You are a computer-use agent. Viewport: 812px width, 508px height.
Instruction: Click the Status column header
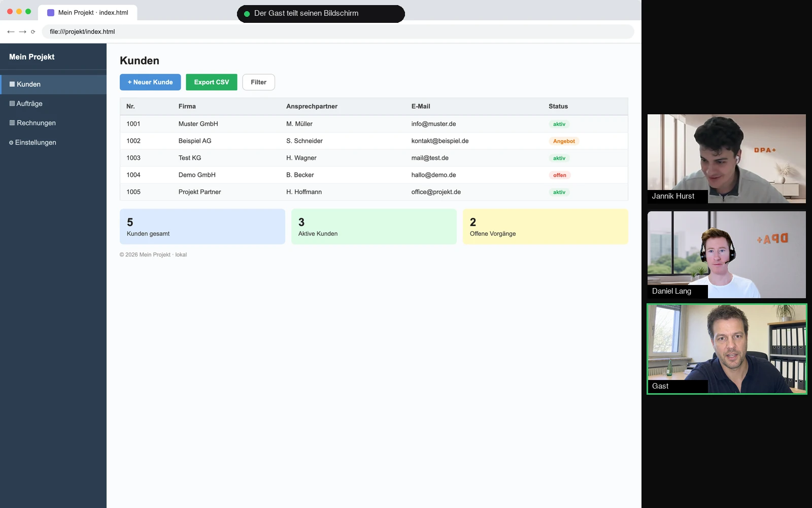tap(558, 106)
